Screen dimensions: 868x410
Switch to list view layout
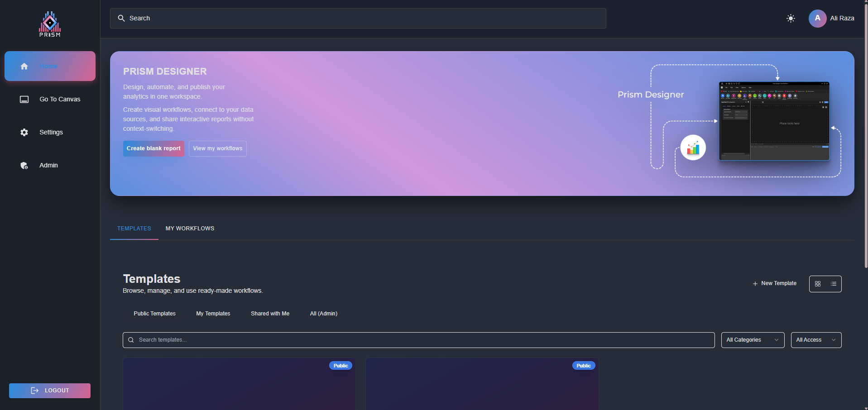(834, 284)
